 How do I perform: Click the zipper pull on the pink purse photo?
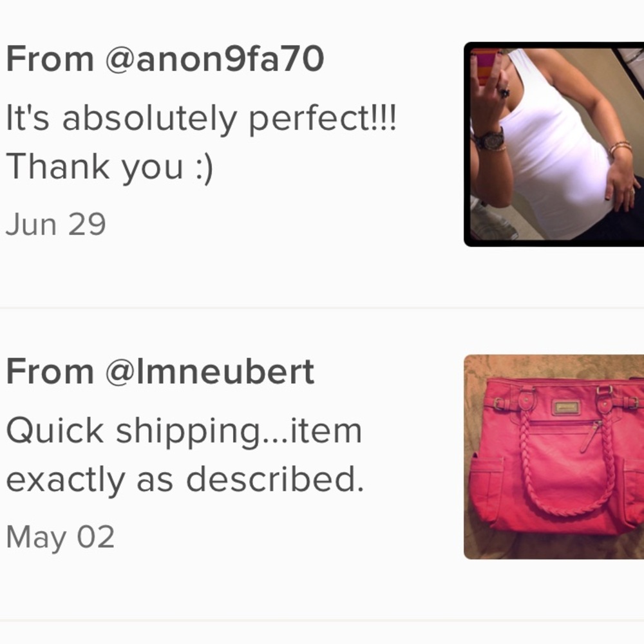click(591, 436)
